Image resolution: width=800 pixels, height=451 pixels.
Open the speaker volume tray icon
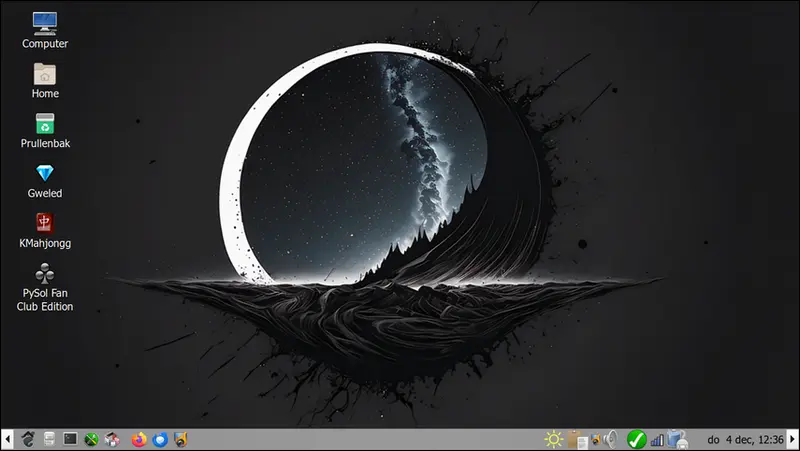610,439
